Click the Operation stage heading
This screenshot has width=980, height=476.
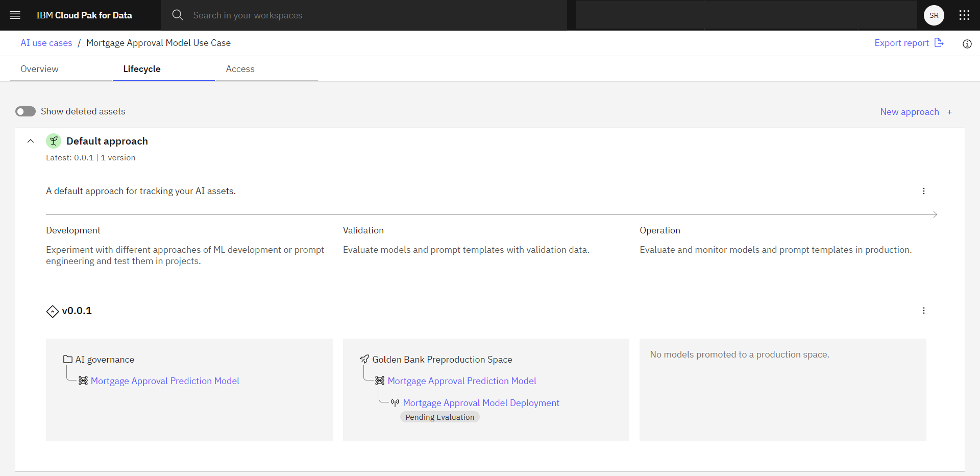[x=660, y=230]
